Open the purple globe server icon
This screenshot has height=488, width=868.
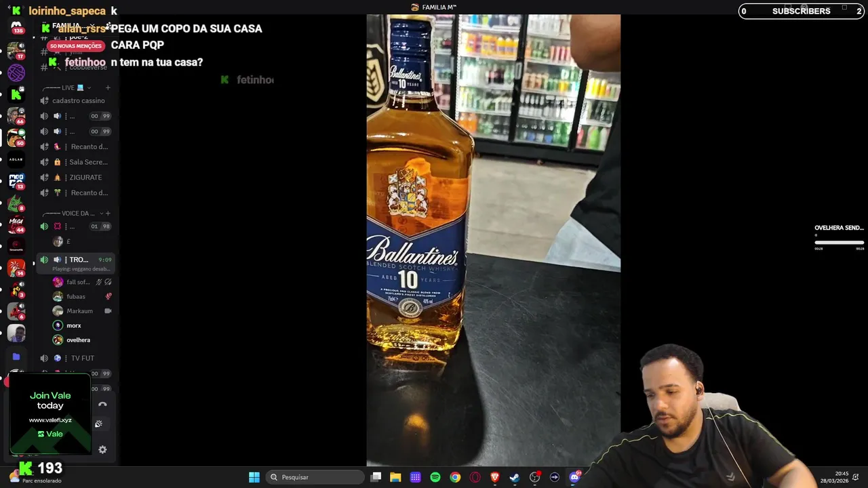pos(16,73)
